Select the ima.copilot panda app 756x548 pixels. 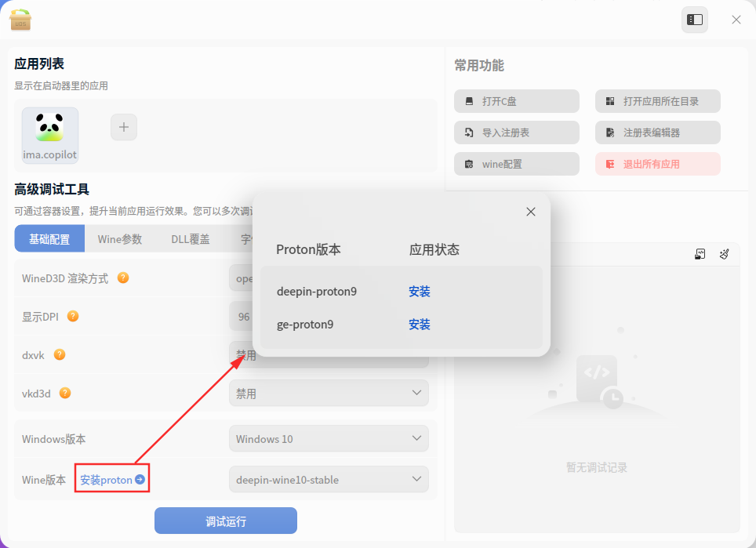49,135
